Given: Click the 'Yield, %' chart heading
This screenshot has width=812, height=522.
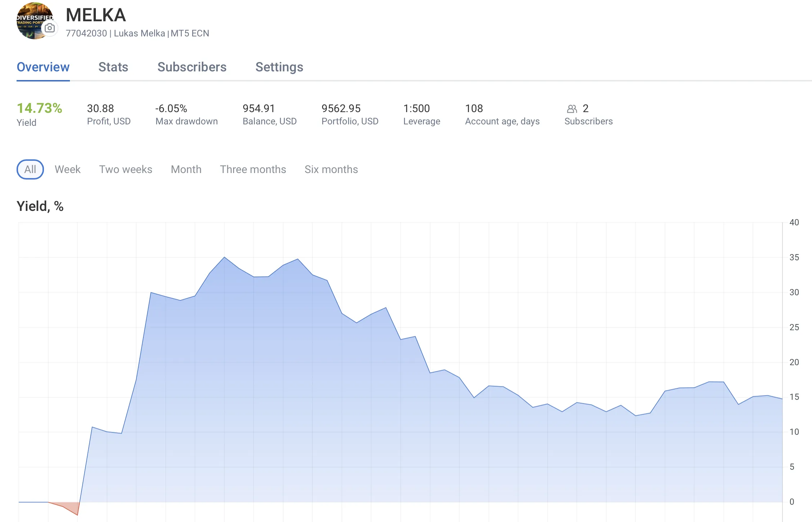Looking at the screenshot, I should pyautogui.click(x=40, y=206).
